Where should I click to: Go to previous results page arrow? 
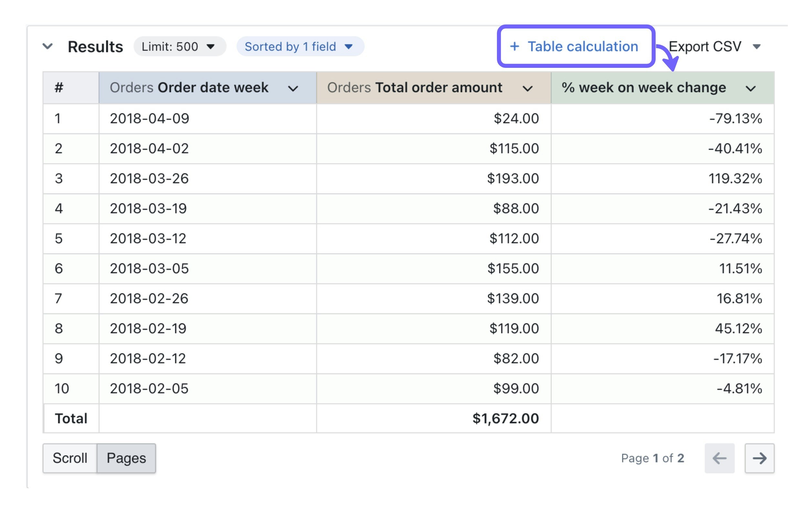click(x=719, y=458)
